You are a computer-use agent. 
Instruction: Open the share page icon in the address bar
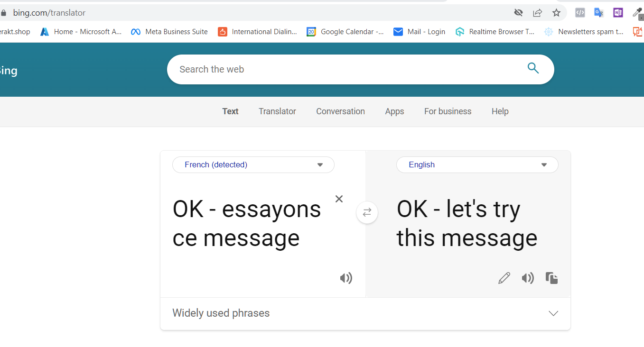[537, 13]
